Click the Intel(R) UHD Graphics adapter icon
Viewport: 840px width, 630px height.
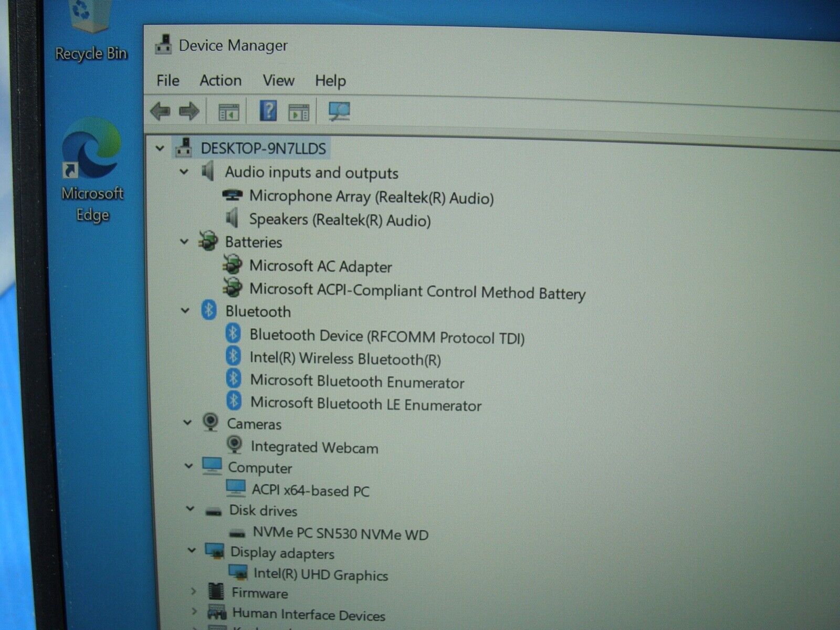238,572
